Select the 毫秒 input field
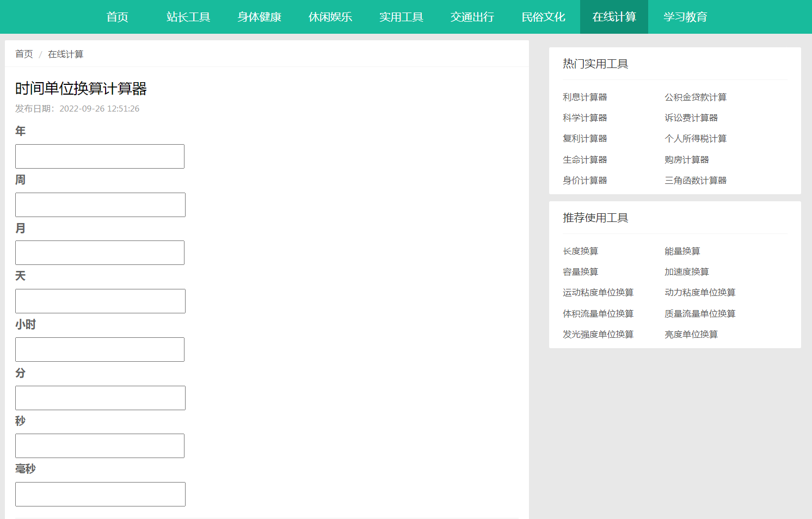This screenshot has height=519, width=812. (100, 494)
